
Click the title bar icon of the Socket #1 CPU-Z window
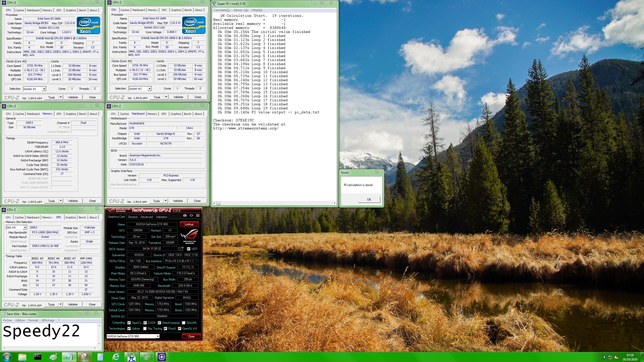[4, 3]
